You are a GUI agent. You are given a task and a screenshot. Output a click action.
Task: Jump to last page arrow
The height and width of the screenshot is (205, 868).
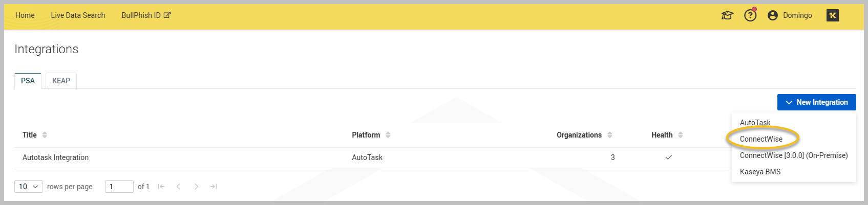pyautogui.click(x=214, y=187)
